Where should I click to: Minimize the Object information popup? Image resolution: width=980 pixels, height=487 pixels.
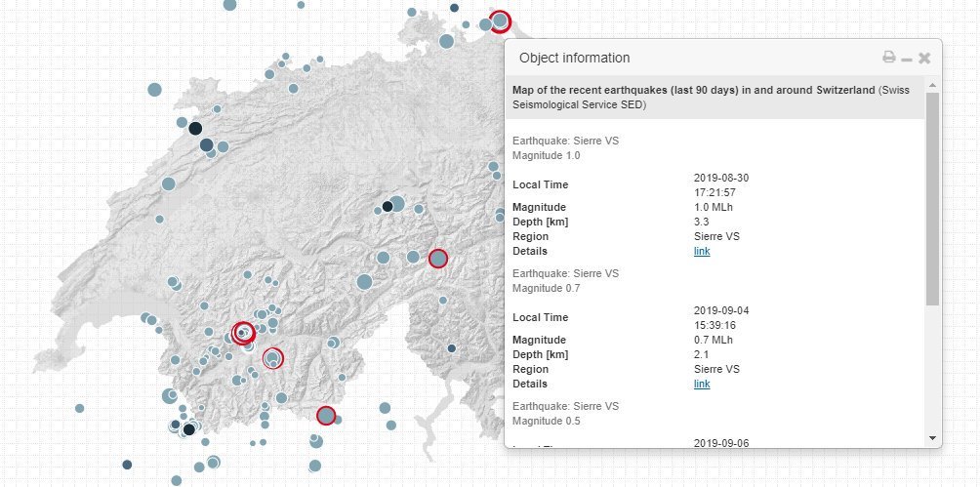pos(907,59)
